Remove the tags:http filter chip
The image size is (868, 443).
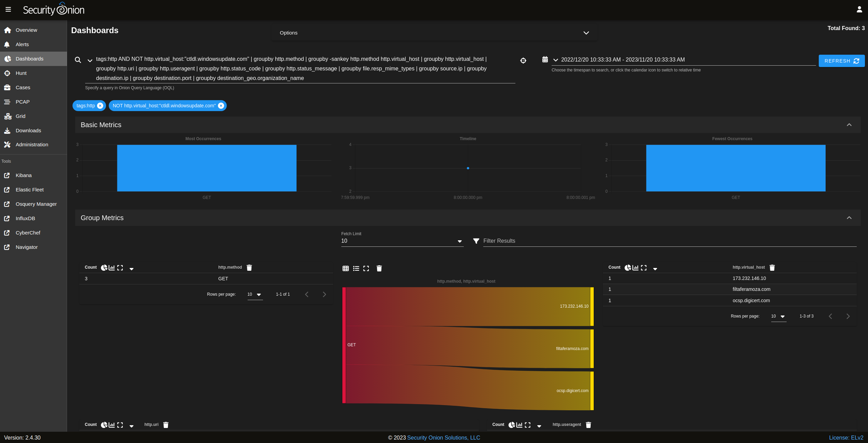point(100,106)
